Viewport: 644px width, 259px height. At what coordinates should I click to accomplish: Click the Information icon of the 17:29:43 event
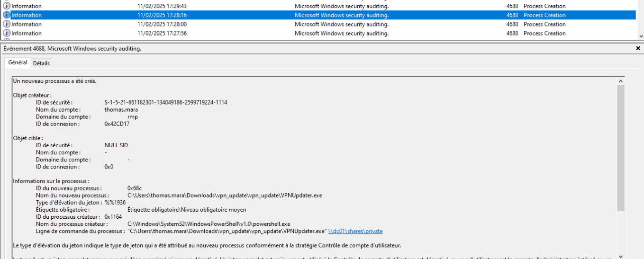tap(7, 6)
